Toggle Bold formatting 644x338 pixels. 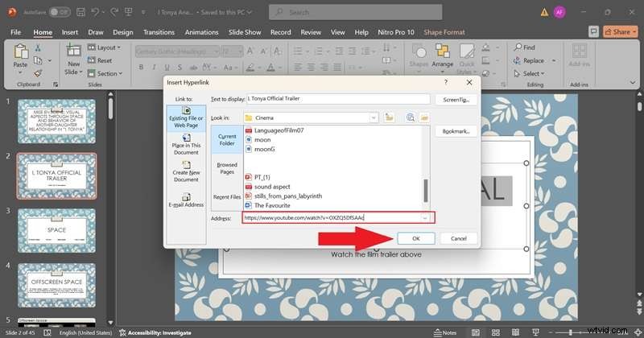[141, 67]
